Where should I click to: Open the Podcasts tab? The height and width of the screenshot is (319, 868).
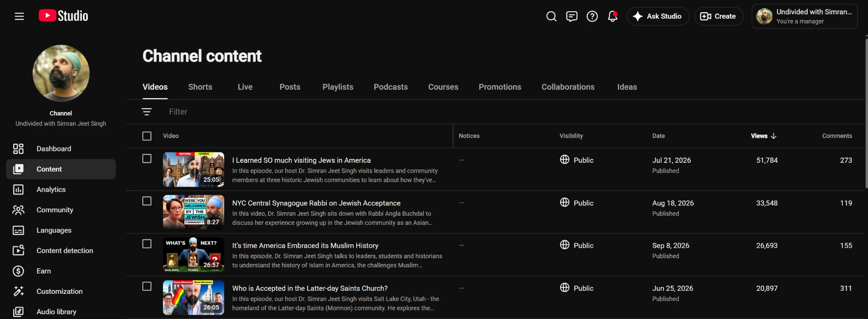pos(391,87)
